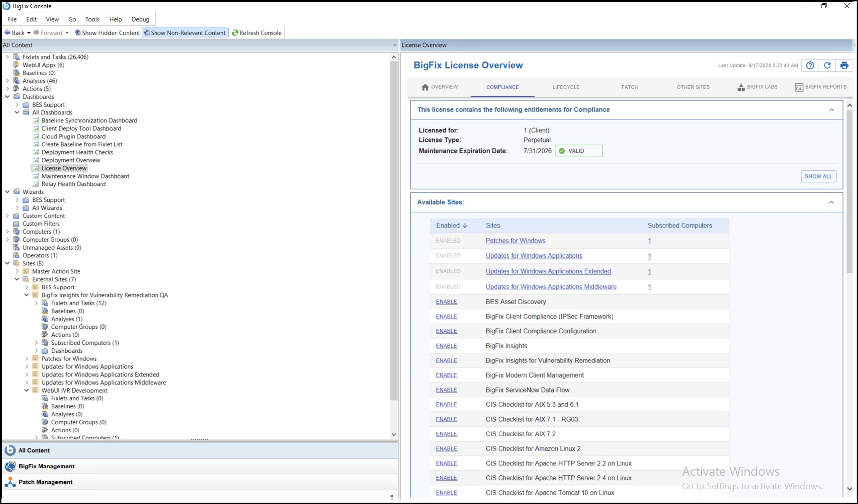Screen dimensions: 858x504
Task: Click the Refresh Console toolbar icon
Action: pos(235,33)
